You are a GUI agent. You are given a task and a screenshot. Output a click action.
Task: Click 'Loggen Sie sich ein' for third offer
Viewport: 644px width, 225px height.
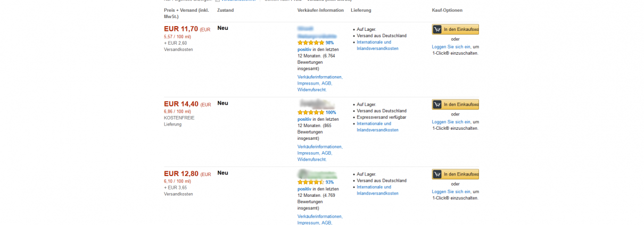451,191
